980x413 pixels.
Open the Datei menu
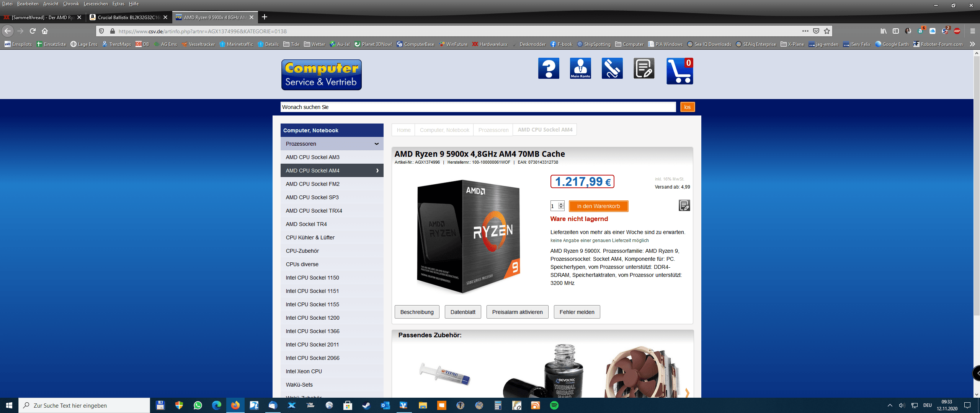coord(7,4)
